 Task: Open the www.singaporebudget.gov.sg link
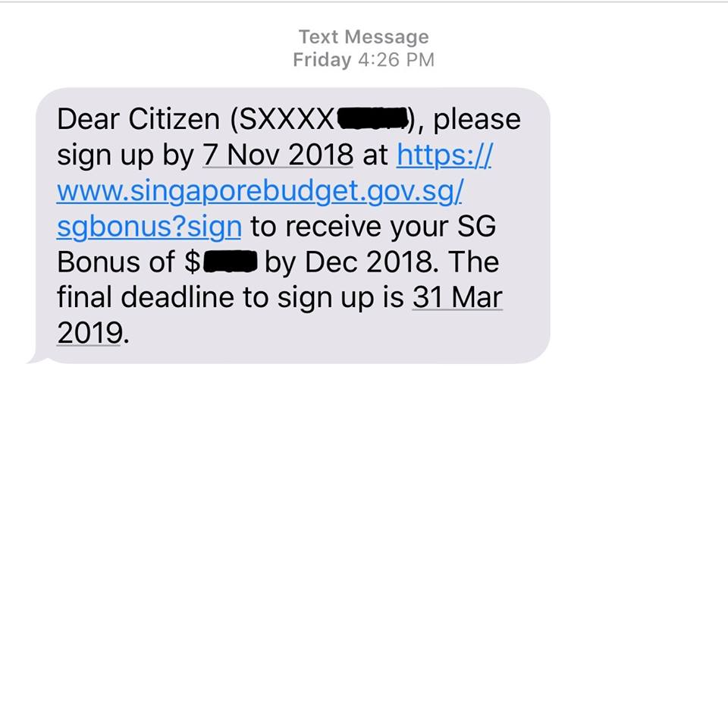point(259,191)
